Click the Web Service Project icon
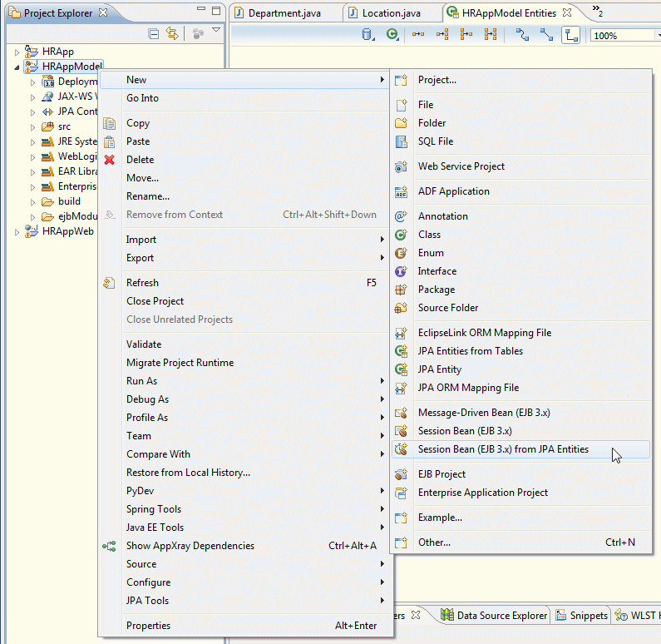 coord(402,166)
